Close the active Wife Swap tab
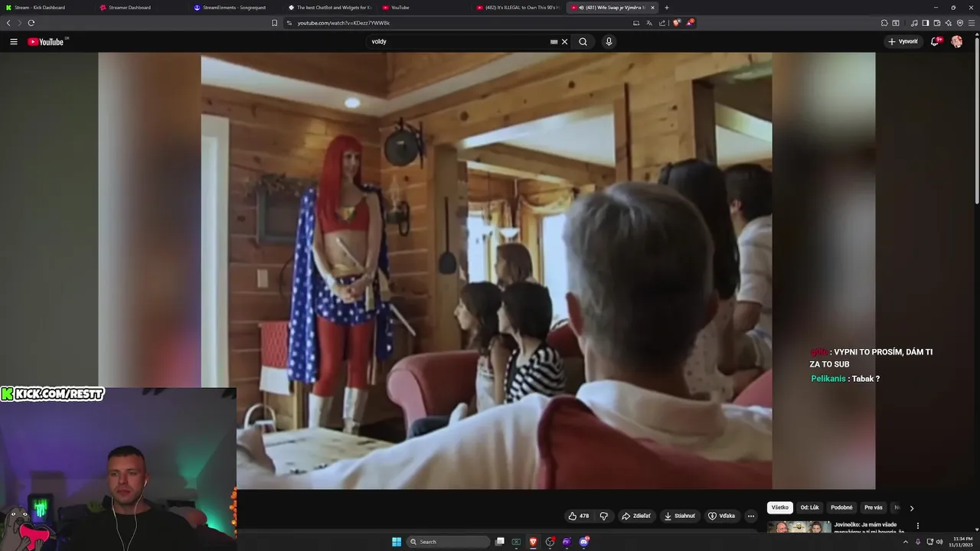980x551 pixels. [x=652, y=8]
